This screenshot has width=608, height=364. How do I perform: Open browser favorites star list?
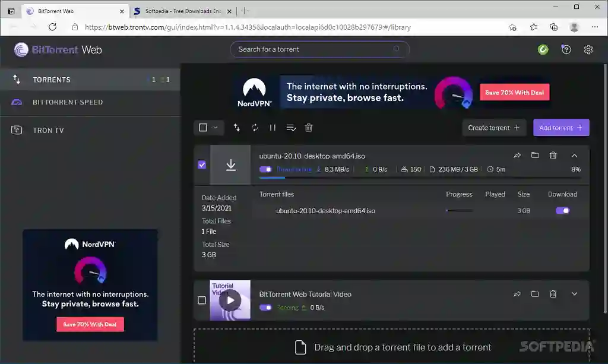coord(534,27)
